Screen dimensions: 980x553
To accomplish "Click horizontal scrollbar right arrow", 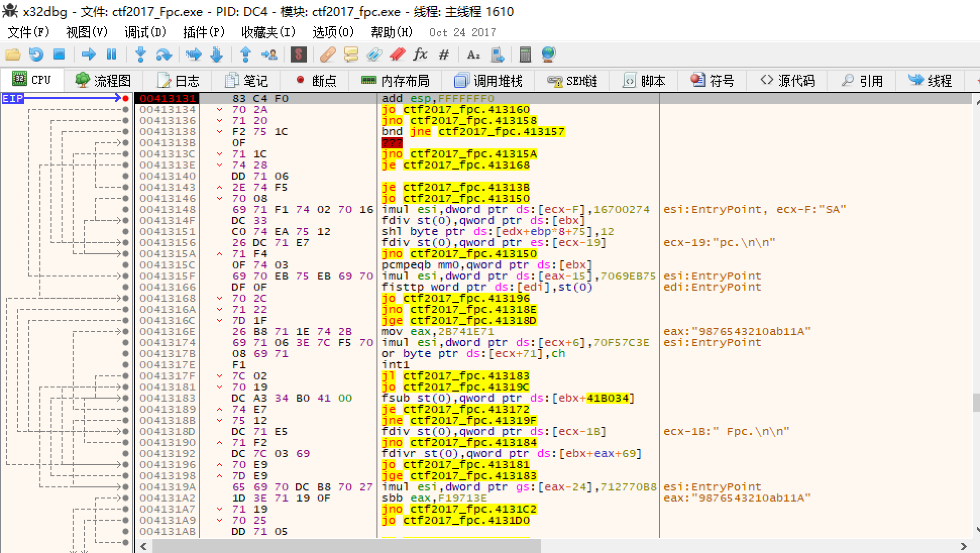I will click(963, 546).
